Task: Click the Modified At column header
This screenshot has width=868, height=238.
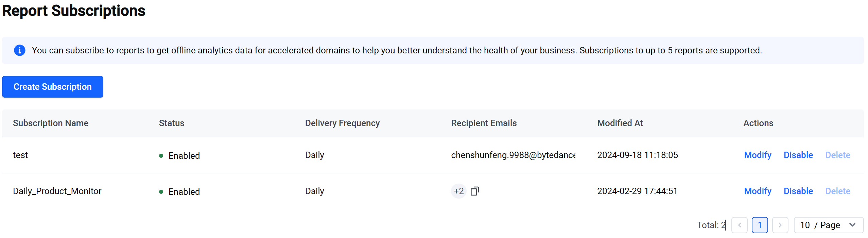Action: point(620,123)
